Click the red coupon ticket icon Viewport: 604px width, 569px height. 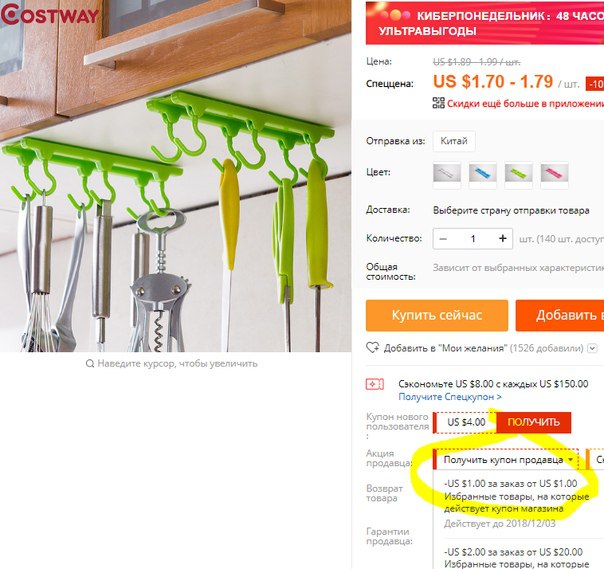374,384
